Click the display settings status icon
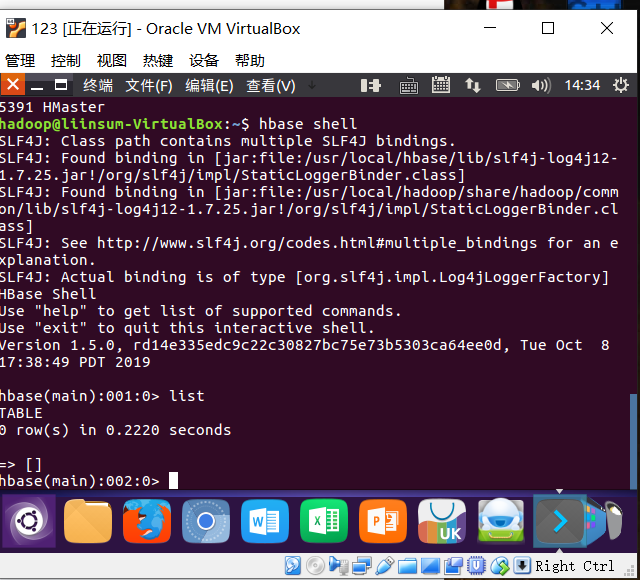640x580 pixels. pos(430,566)
